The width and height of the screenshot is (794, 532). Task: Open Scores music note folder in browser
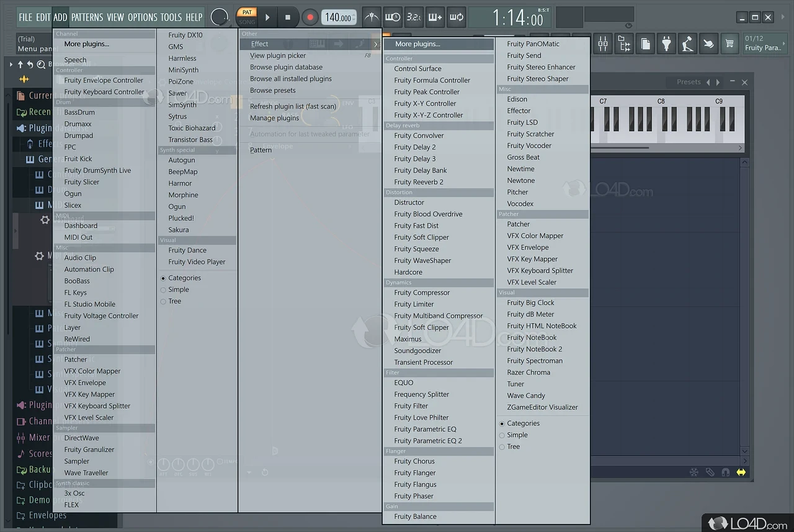pos(21,453)
